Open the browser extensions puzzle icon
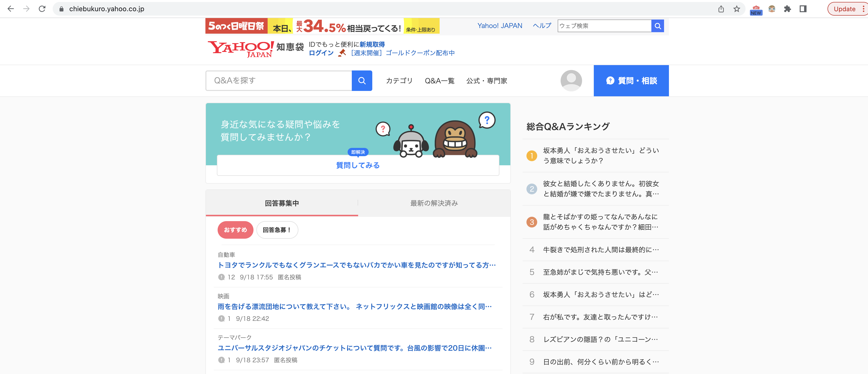The width and height of the screenshot is (868, 374). 788,9
